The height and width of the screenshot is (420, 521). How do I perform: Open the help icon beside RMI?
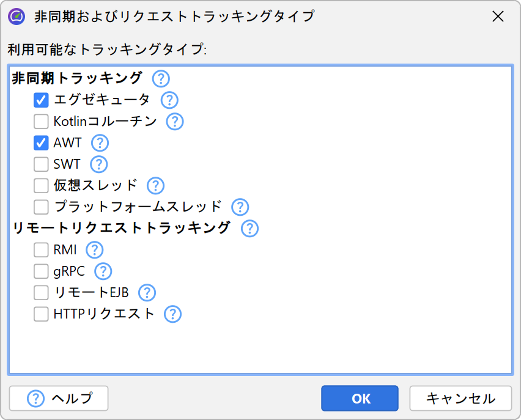[x=95, y=249]
